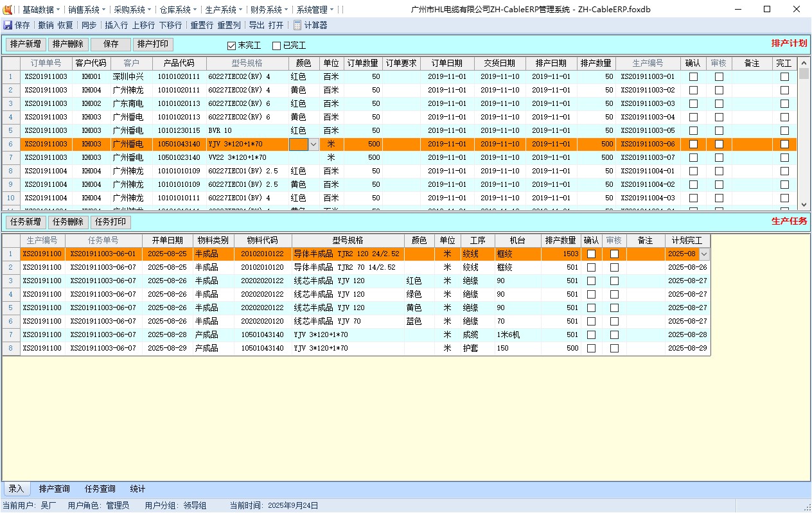Click 导出 export in the toolbar
812x513 pixels.
coord(256,25)
